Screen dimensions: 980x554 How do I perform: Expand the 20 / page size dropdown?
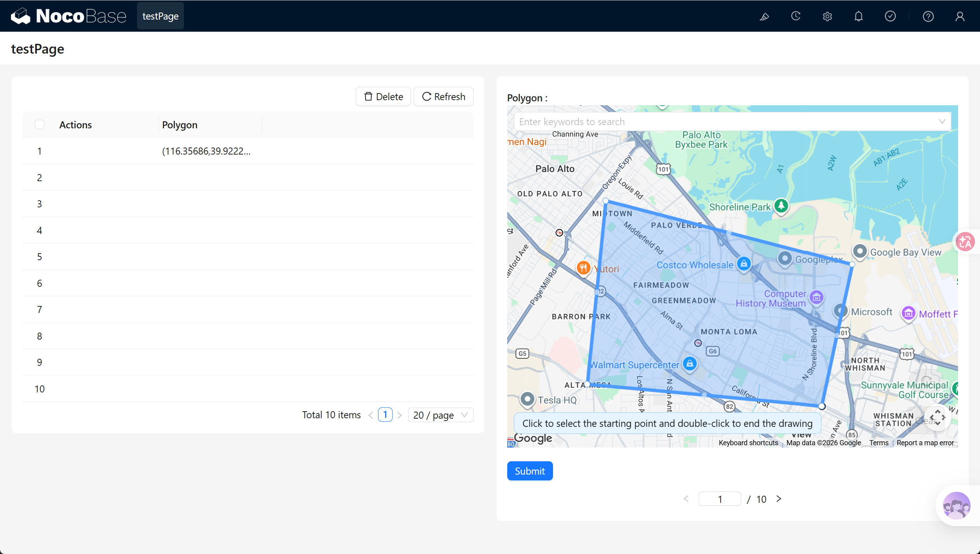coord(440,415)
